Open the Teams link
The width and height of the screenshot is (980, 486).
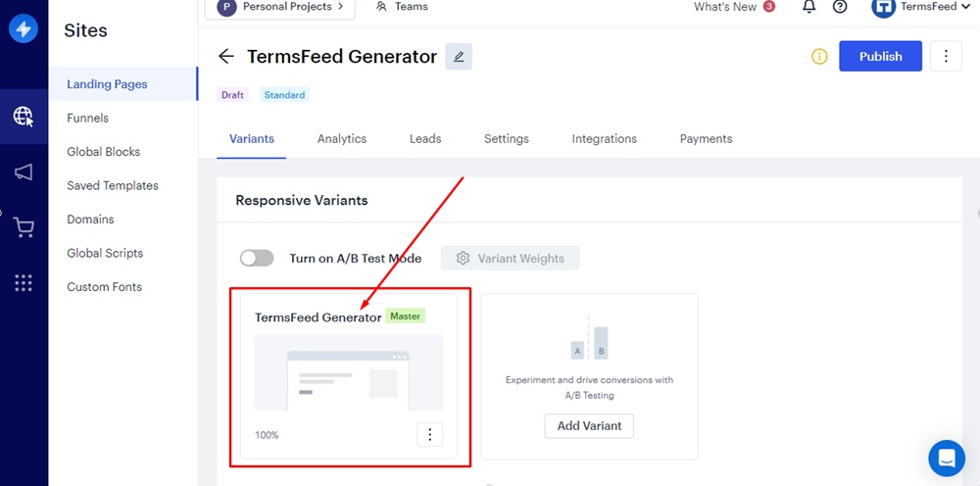point(412,7)
